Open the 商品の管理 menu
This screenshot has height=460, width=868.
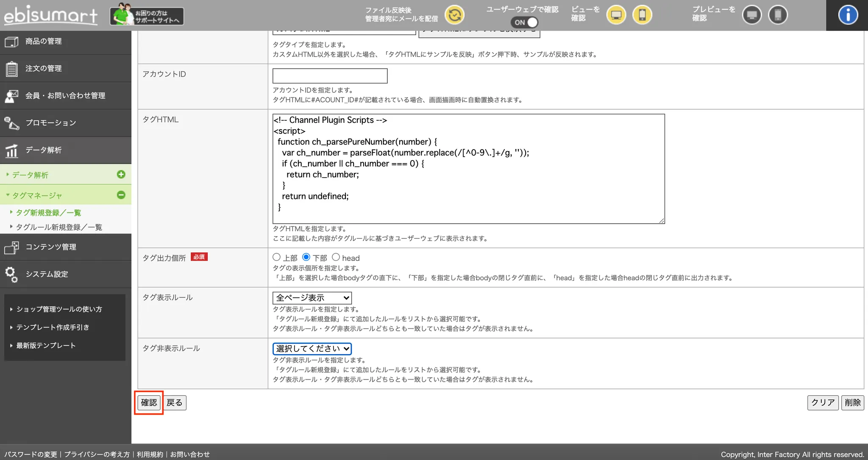[44, 42]
